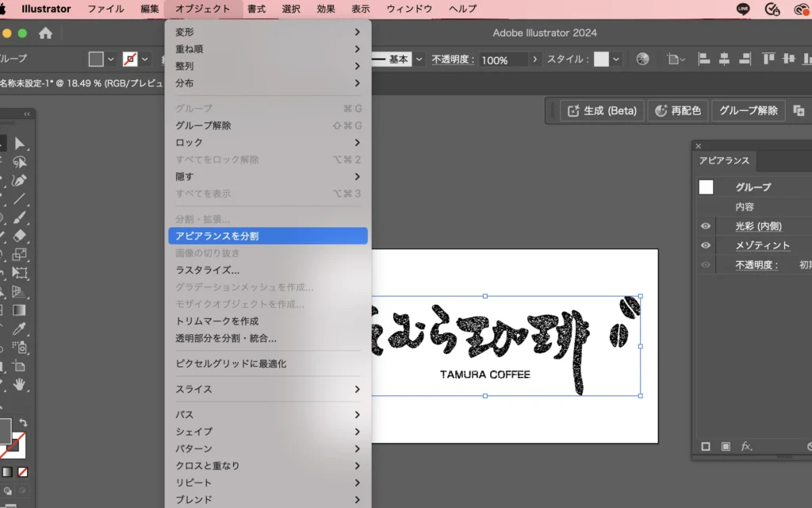
Task: Swap fill and stroke colors
Action: pyautogui.click(x=23, y=423)
